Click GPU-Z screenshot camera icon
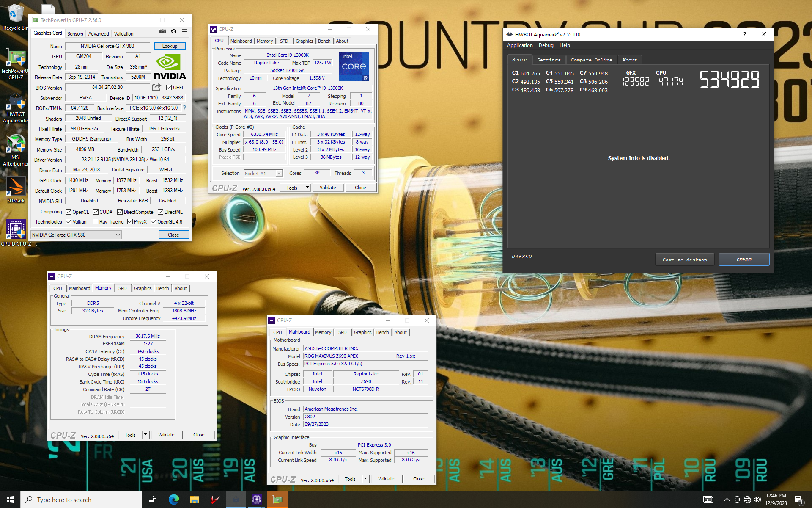This screenshot has width=812, height=508. (162, 31)
